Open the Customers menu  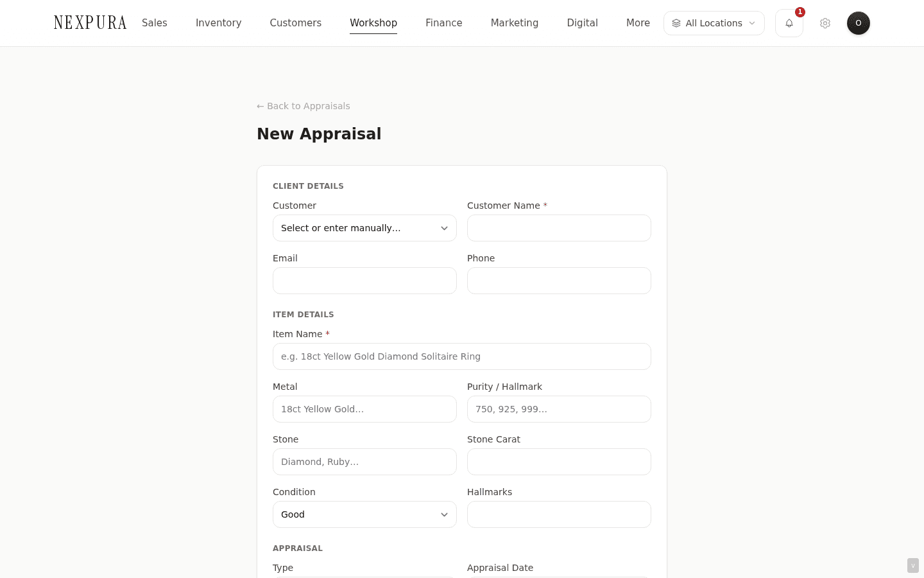tap(296, 23)
